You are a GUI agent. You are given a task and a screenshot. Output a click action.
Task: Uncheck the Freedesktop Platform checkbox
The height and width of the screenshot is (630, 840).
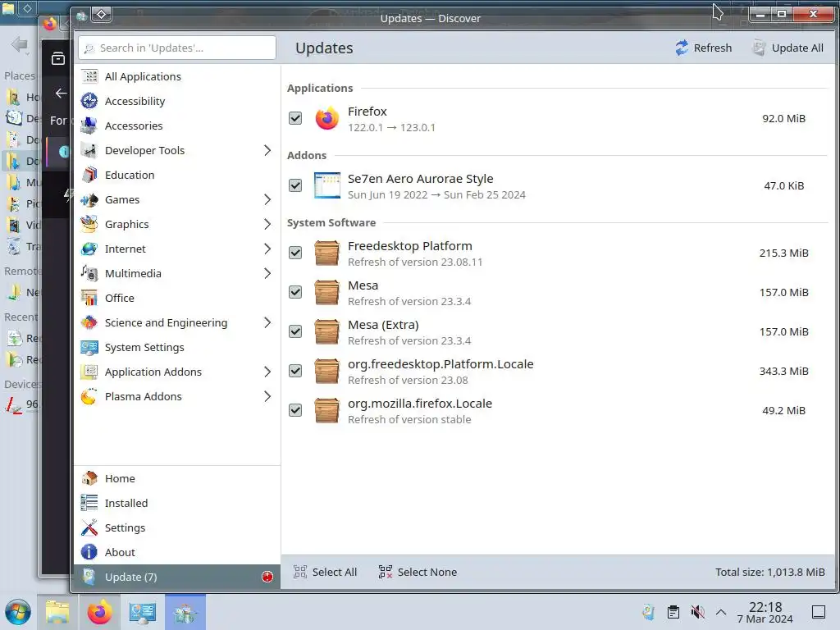point(295,253)
